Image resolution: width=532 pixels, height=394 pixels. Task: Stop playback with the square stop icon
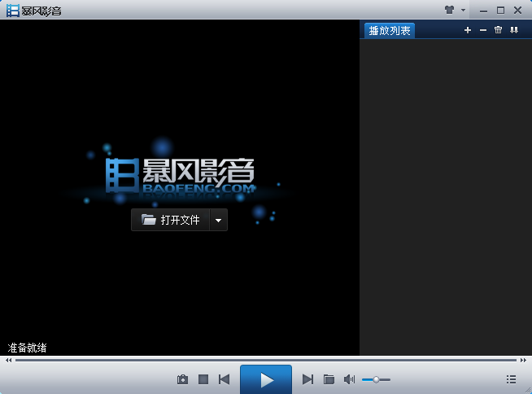point(203,379)
